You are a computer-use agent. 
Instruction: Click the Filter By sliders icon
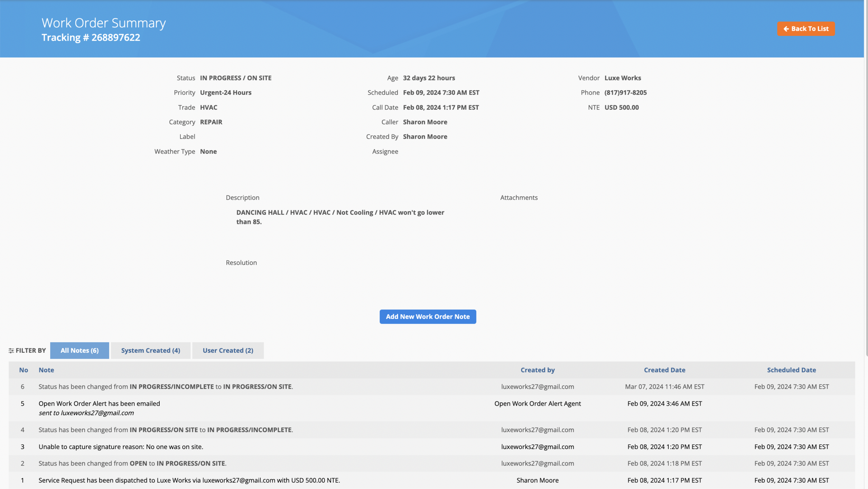11,351
